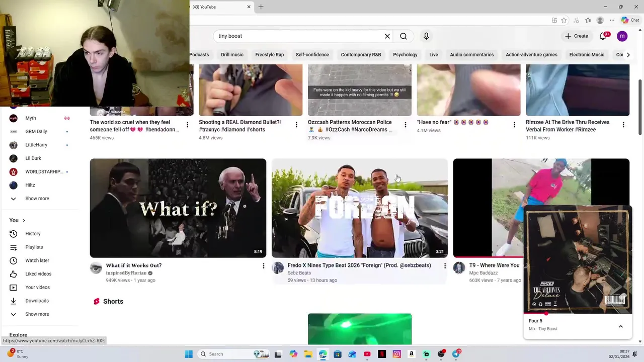The width and height of the screenshot is (644, 362).
Task: Select the Action-adventure games filter chip
Action: click(x=531, y=55)
